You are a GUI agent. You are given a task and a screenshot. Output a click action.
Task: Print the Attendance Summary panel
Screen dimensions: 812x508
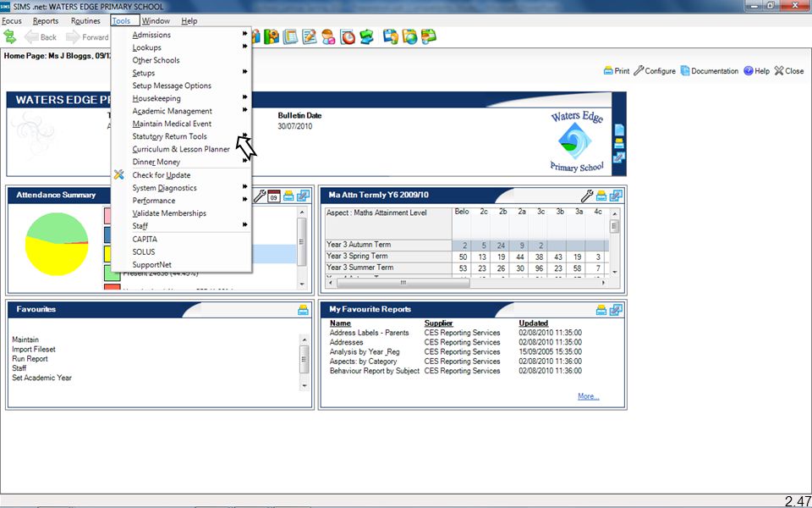(x=288, y=196)
